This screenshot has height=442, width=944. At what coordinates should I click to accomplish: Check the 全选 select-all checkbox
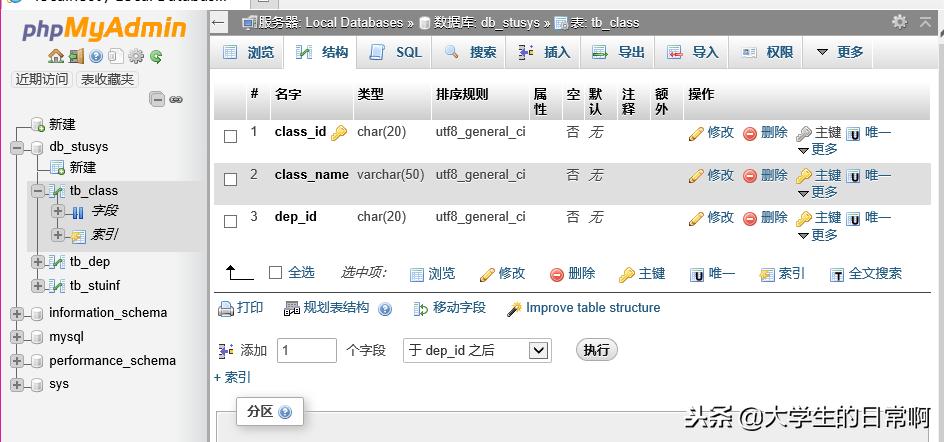(x=275, y=273)
